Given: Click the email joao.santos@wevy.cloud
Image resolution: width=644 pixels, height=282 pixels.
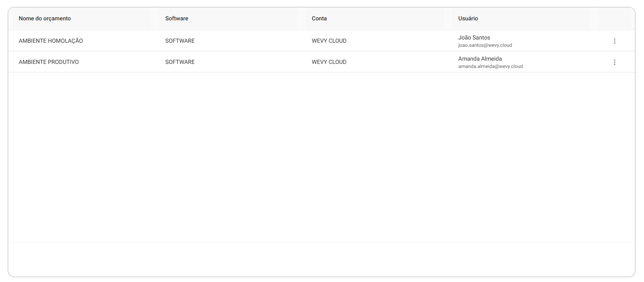Looking at the screenshot, I should [x=485, y=45].
